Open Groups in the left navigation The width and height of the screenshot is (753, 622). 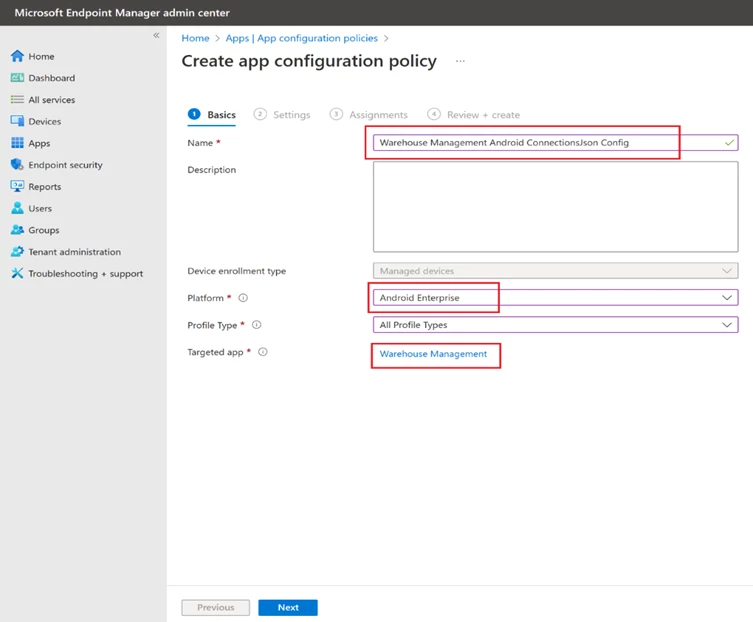(x=44, y=230)
